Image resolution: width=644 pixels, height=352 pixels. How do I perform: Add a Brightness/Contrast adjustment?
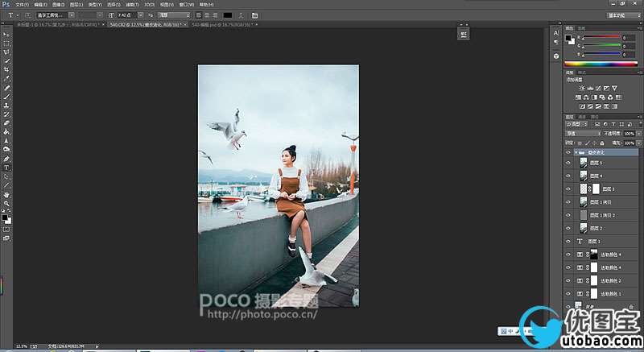582,88
